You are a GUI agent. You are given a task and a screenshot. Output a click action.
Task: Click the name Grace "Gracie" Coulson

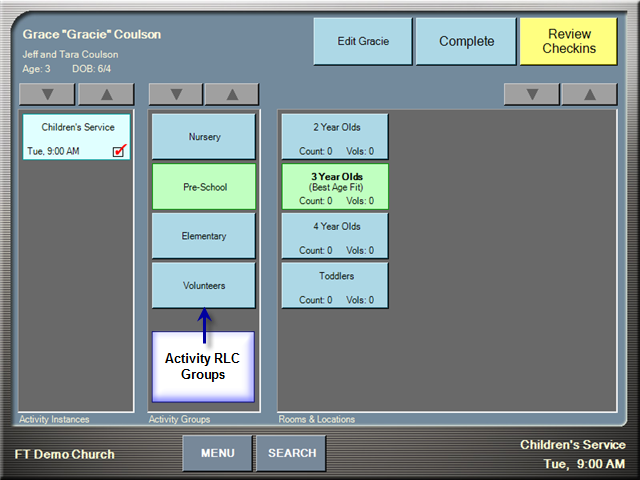[x=92, y=34]
